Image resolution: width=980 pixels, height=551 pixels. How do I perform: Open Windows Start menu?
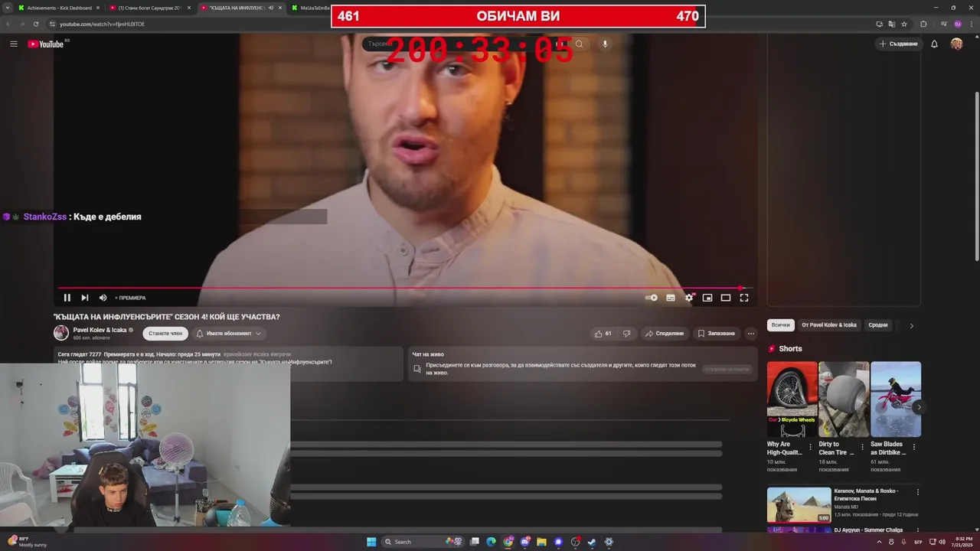click(371, 542)
